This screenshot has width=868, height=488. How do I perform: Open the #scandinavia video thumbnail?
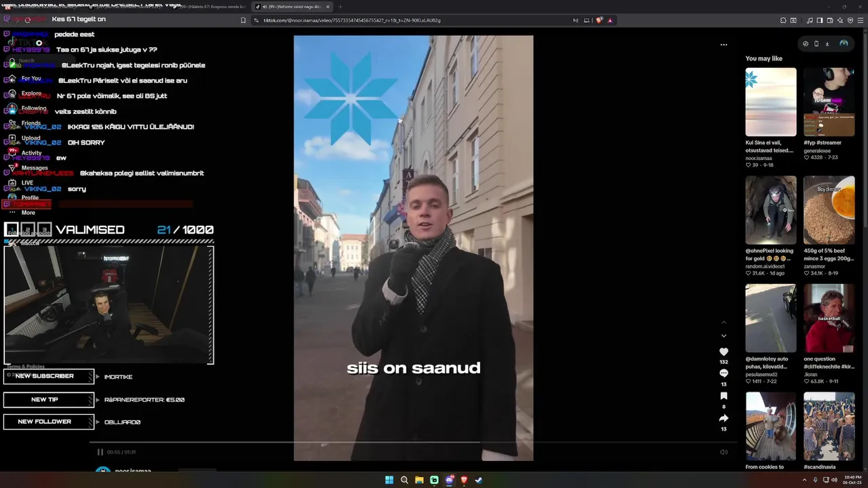[x=829, y=426]
